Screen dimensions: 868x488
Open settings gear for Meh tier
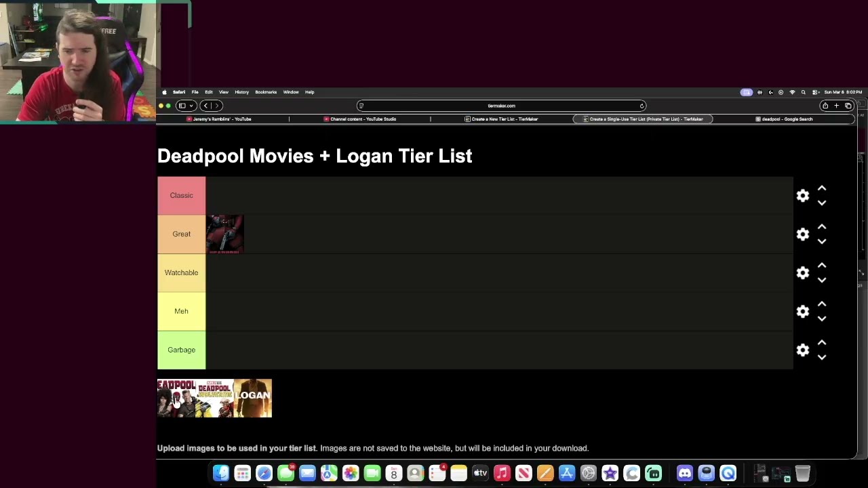pyautogui.click(x=803, y=311)
